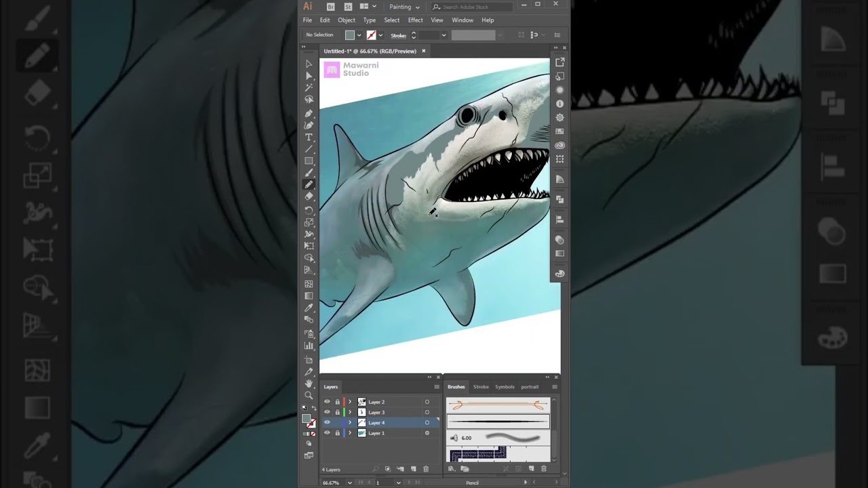Open Brushes panel options menu

(554, 387)
